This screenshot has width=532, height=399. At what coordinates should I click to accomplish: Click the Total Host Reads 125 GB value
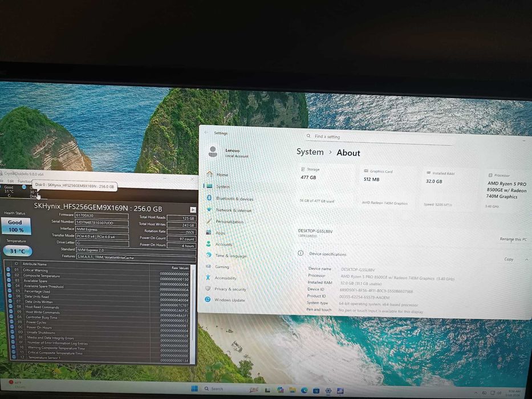[x=181, y=218]
